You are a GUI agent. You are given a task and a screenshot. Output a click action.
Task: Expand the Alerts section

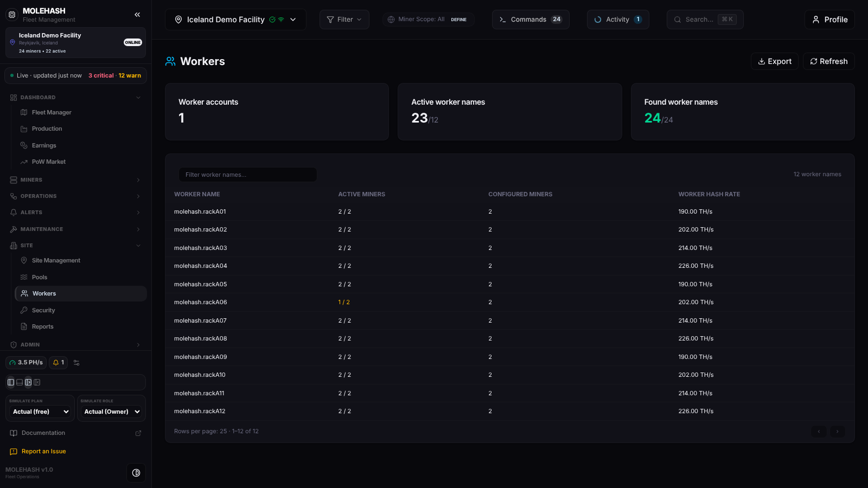tap(75, 213)
